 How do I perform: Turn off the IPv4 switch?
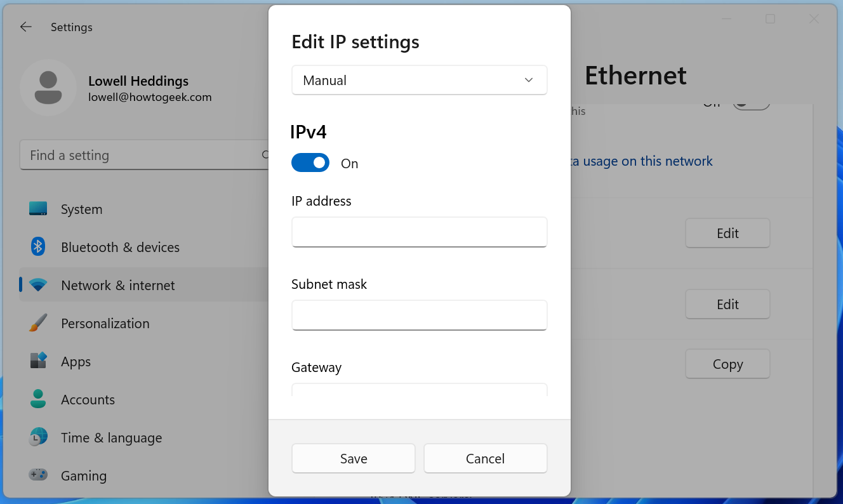coord(310,162)
